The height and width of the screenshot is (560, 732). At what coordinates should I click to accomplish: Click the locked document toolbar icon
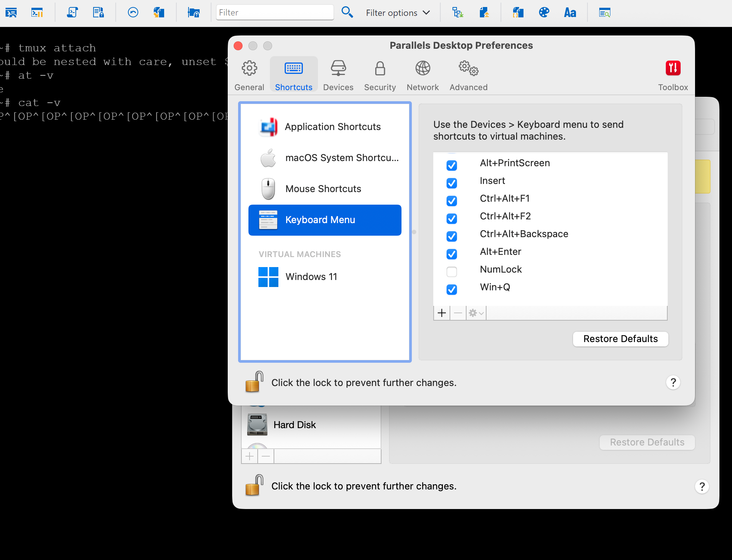point(98,13)
